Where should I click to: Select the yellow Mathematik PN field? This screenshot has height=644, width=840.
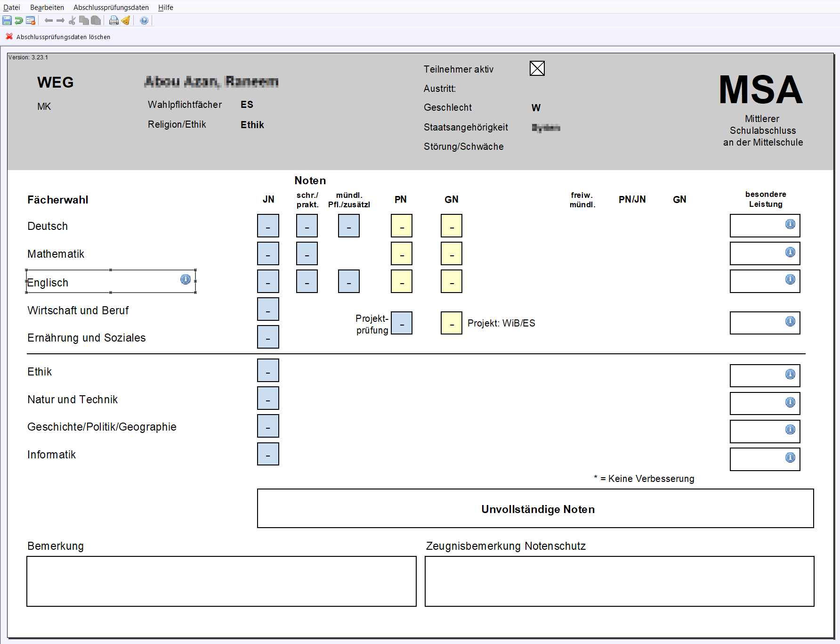(402, 253)
